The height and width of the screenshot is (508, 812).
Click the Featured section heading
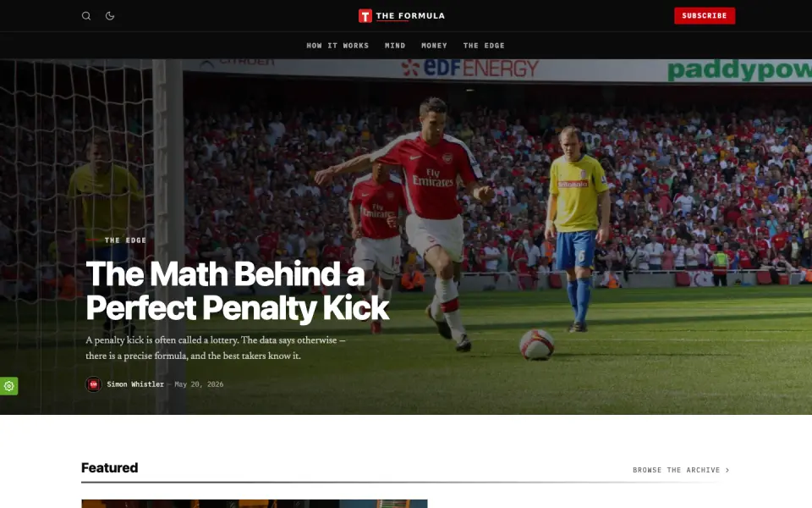(110, 467)
